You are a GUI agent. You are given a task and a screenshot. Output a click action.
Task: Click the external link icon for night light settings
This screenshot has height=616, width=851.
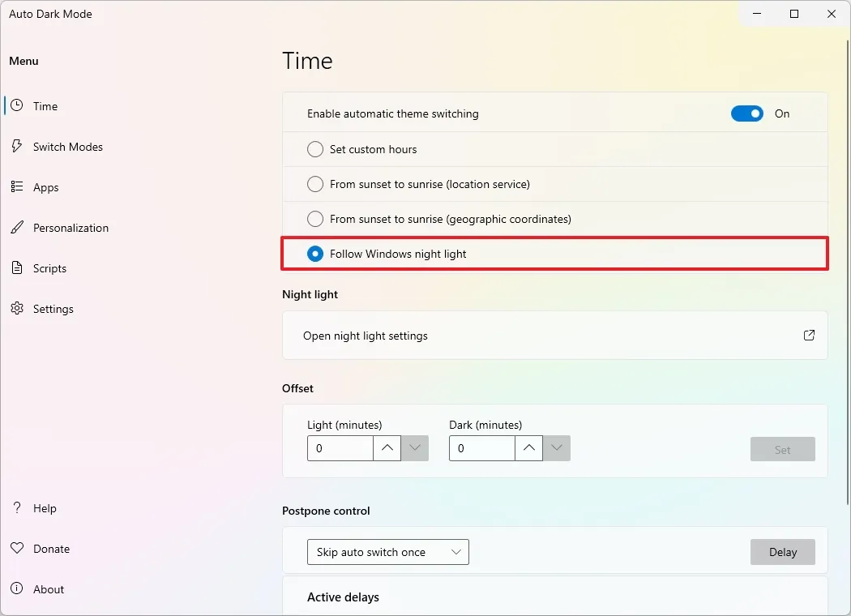[809, 335]
